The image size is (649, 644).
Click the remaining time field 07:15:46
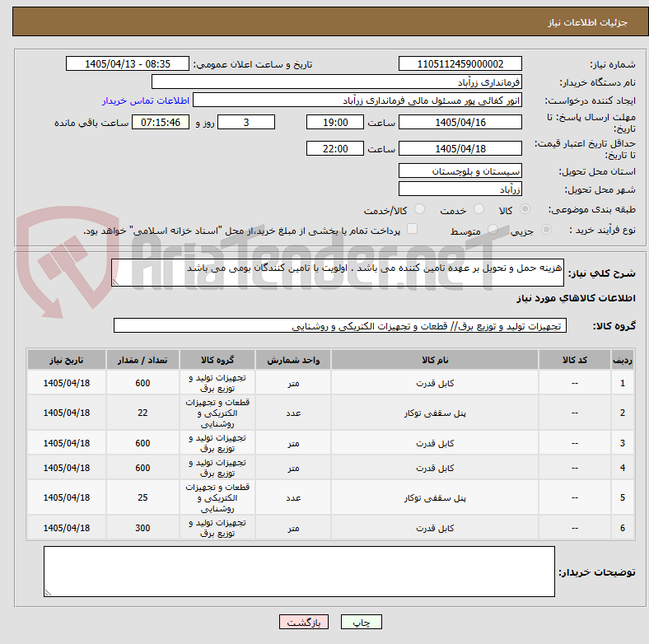tap(161, 122)
